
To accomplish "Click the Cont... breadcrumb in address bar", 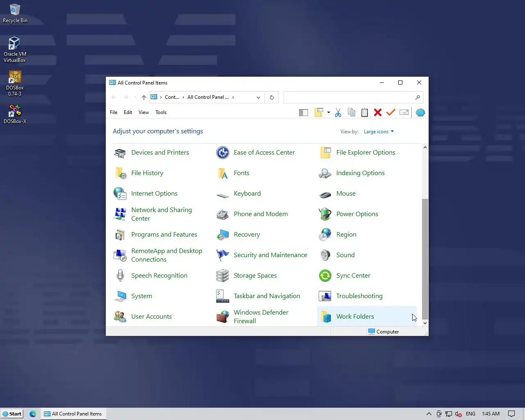I will click(172, 97).
